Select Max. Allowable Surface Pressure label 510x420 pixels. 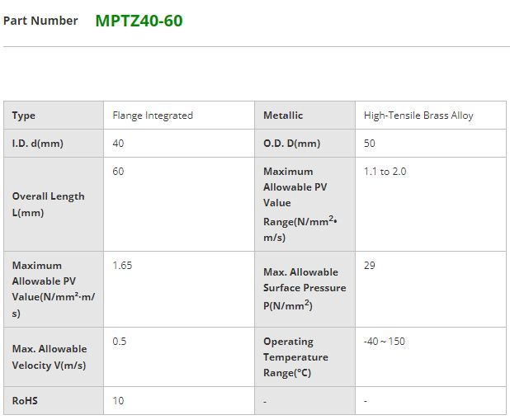[304, 289]
